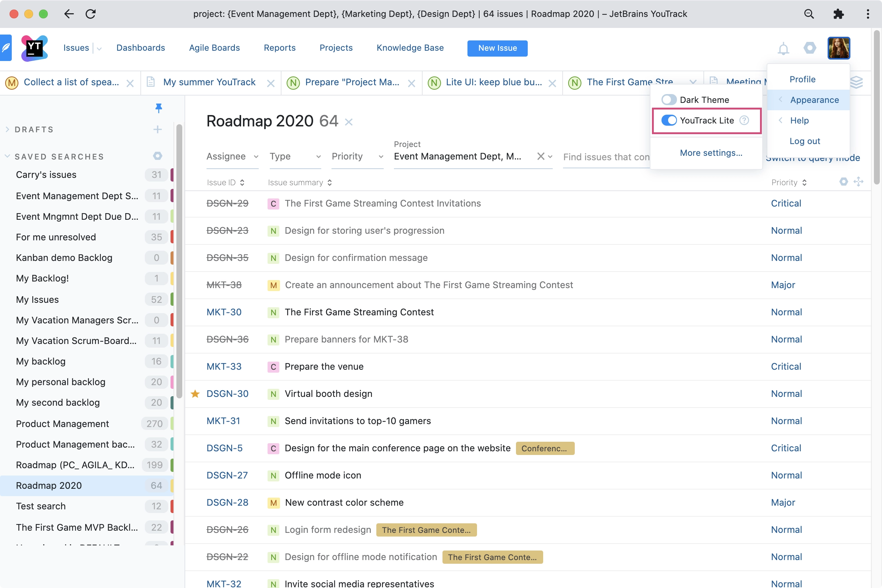This screenshot has width=882, height=588.
Task: Expand the Drafts section
Action: tap(7, 129)
